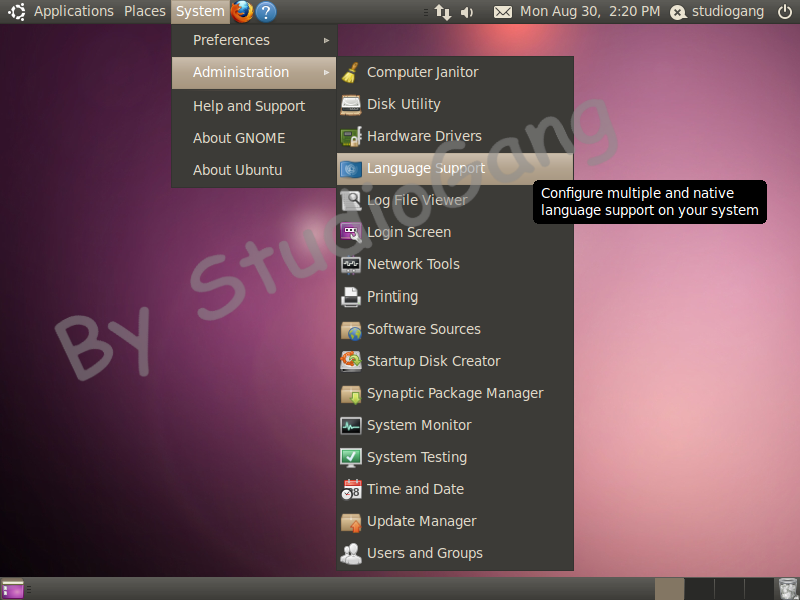This screenshot has height=600, width=800.
Task: Open Help and Support
Action: [x=254, y=106]
